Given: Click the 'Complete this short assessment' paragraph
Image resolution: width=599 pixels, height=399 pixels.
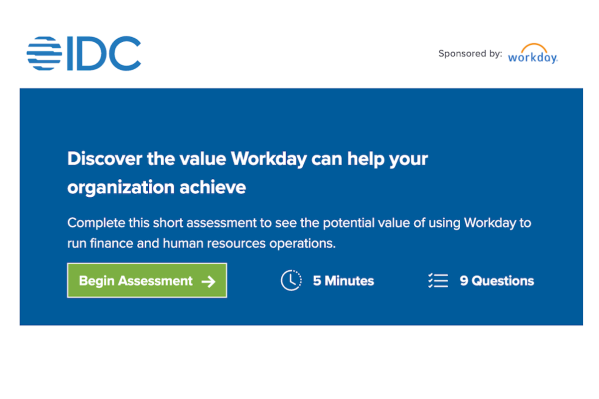Looking at the screenshot, I should [x=299, y=233].
